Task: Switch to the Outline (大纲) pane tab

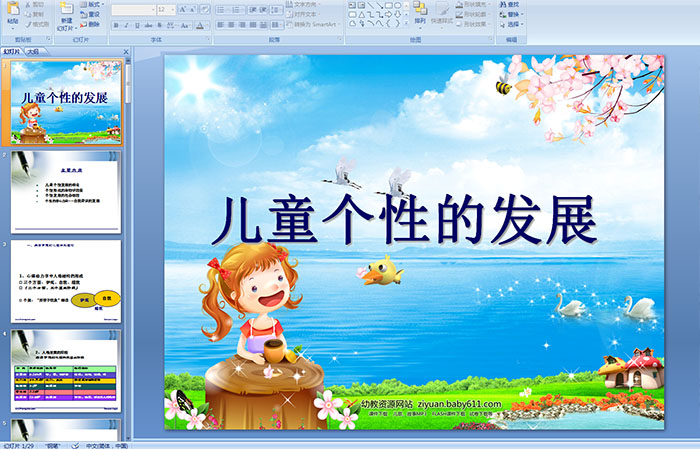Action: pos(33,52)
